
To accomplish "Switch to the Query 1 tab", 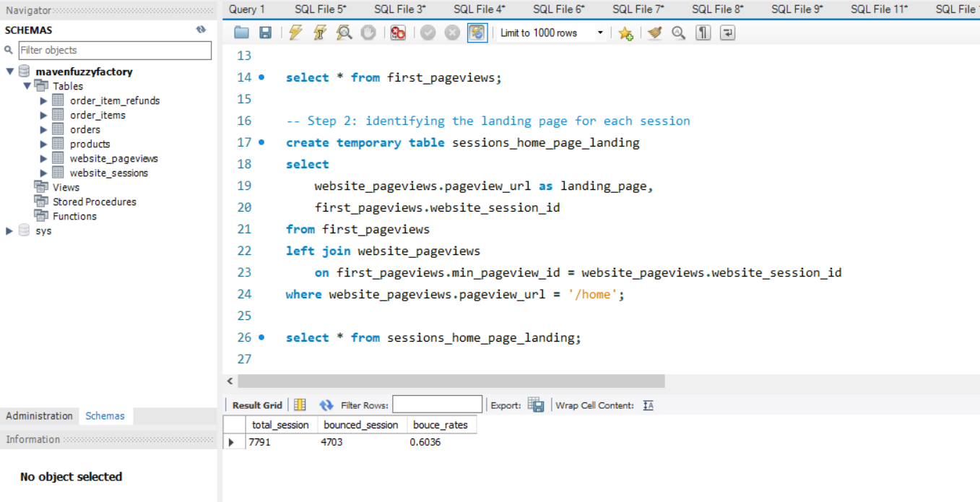I will click(x=247, y=9).
